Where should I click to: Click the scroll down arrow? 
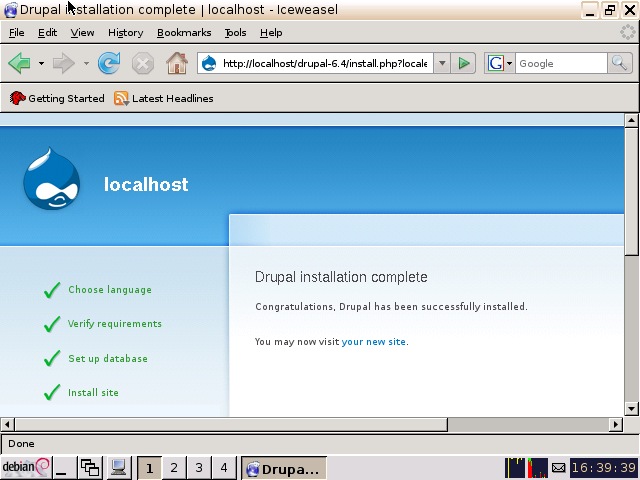coord(631,409)
